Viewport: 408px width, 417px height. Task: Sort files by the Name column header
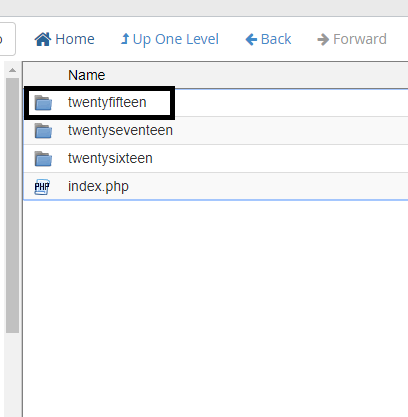pos(87,75)
